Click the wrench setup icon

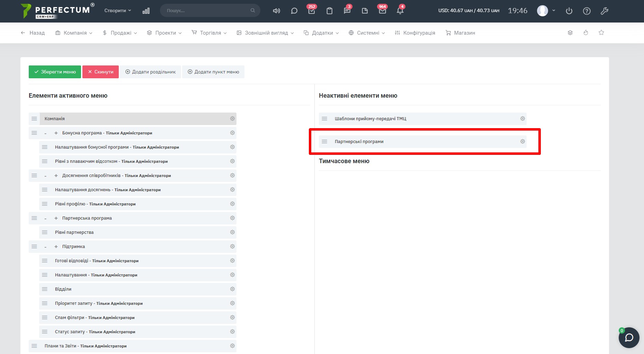pos(604,11)
